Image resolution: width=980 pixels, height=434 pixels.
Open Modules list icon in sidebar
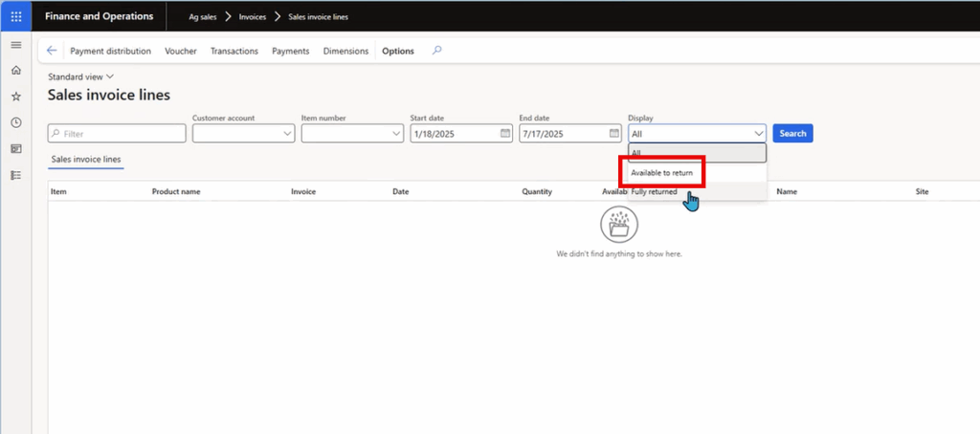(16, 176)
